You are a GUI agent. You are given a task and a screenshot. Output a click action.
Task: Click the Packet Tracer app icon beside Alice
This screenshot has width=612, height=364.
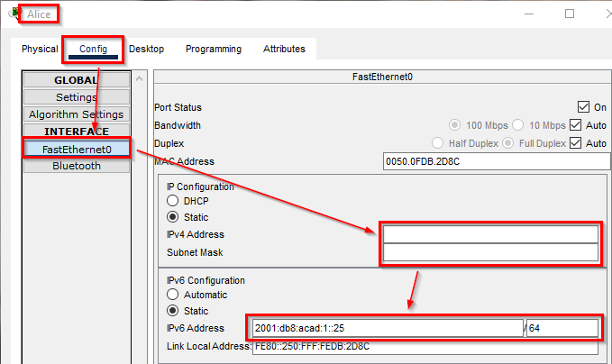click(14, 13)
